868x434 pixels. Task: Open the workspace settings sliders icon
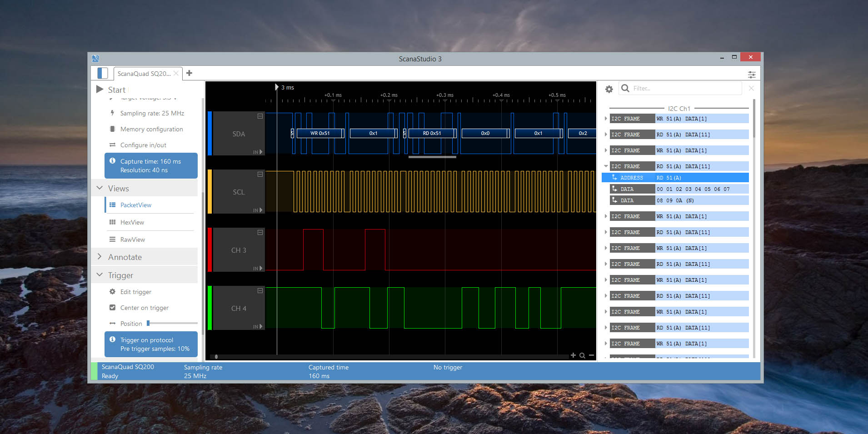[x=752, y=74]
